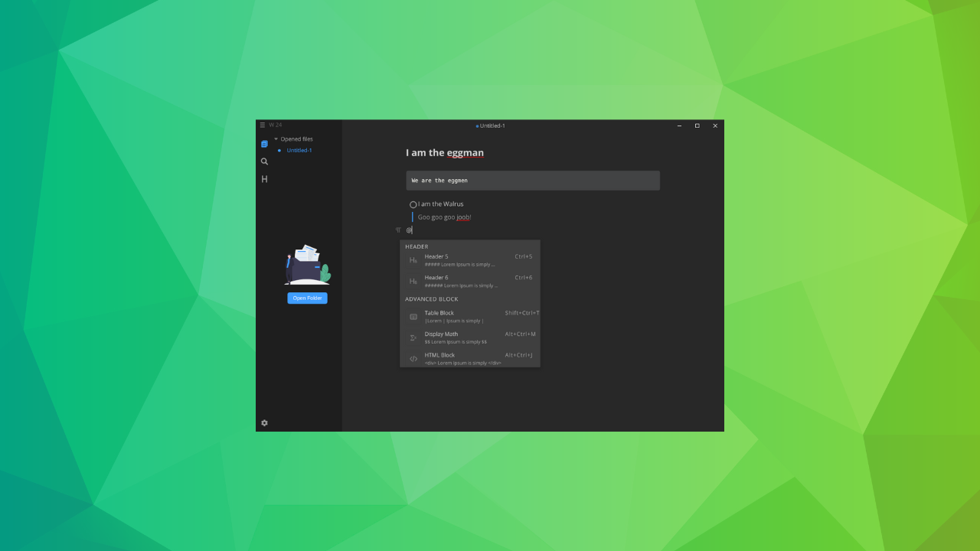
Task: Toggle the 'I am the Walrus' task checkbox
Action: point(413,204)
